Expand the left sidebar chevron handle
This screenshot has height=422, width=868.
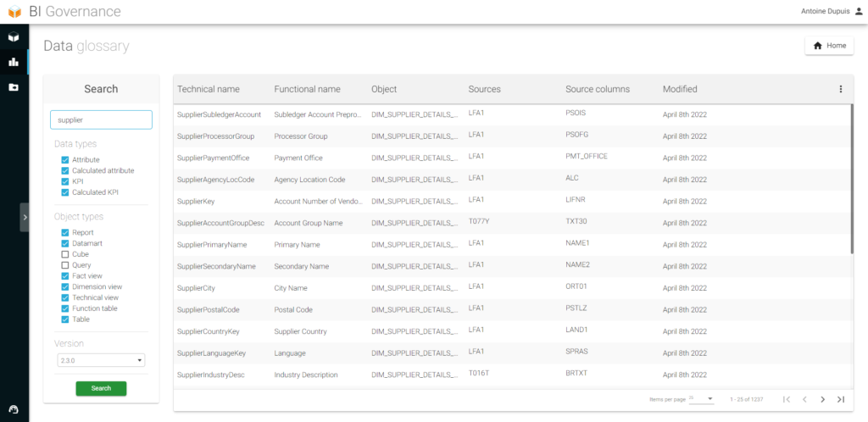tap(25, 218)
